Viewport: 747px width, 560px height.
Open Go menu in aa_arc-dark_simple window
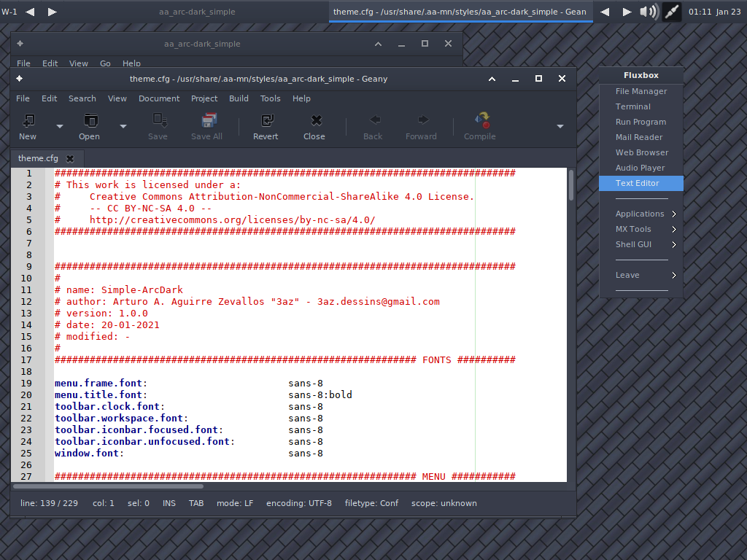click(x=105, y=63)
